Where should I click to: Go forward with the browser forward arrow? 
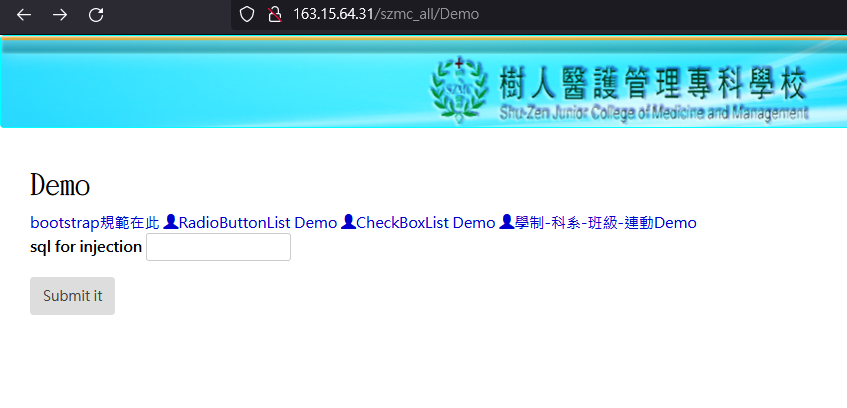tap(60, 15)
